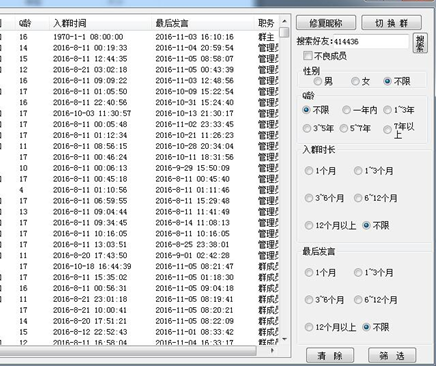Click the list's scroll up arrow

tap(284, 21)
